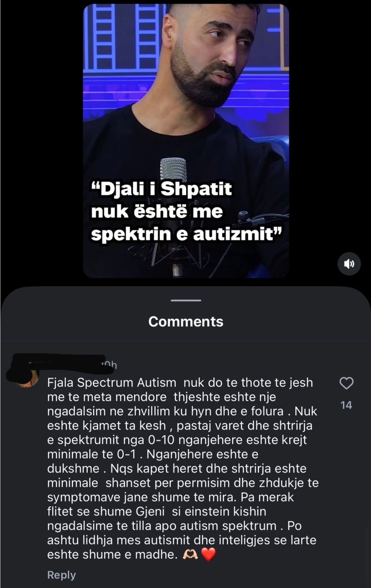
Task: Tap the red heart emoji ending the comment
Action: point(208,554)
